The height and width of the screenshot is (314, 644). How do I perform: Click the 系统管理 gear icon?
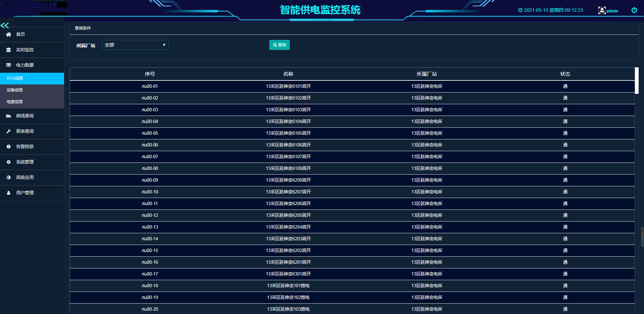click(x=9, y=162)
